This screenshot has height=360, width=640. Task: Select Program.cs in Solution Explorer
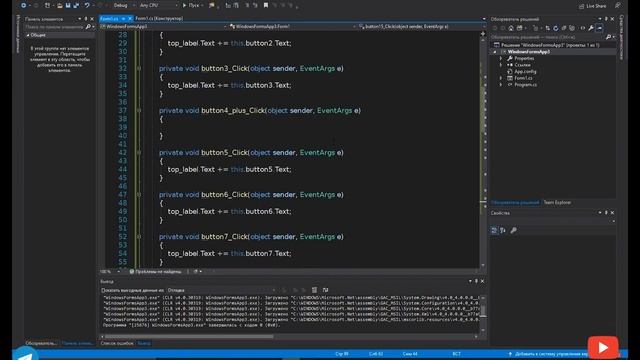pyautogui.click(x=525, y=84)
